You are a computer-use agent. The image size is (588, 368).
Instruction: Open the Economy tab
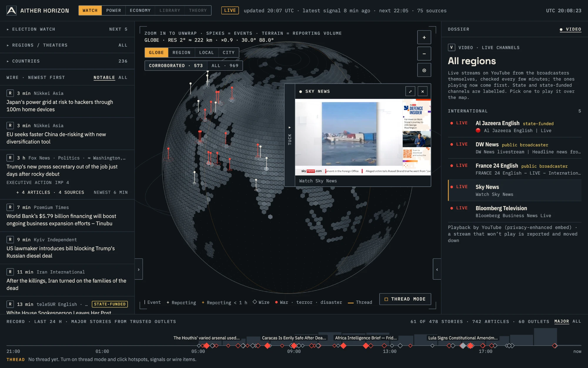140,11
